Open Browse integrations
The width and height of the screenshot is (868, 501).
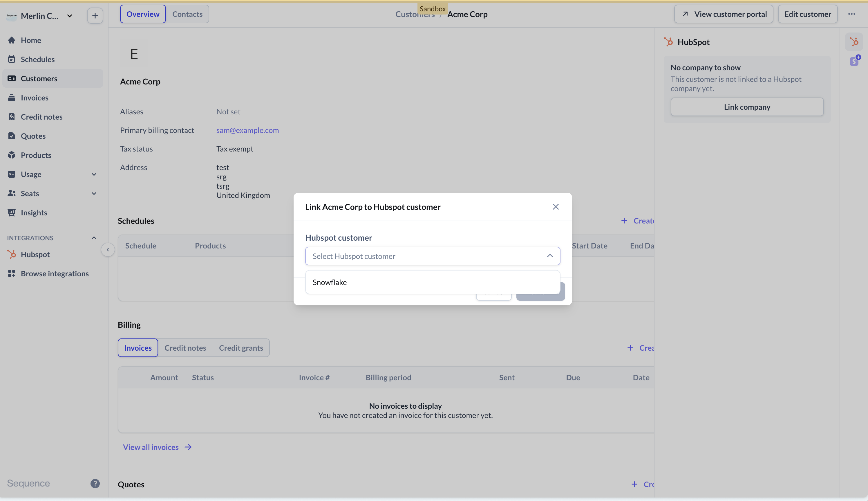53,273
